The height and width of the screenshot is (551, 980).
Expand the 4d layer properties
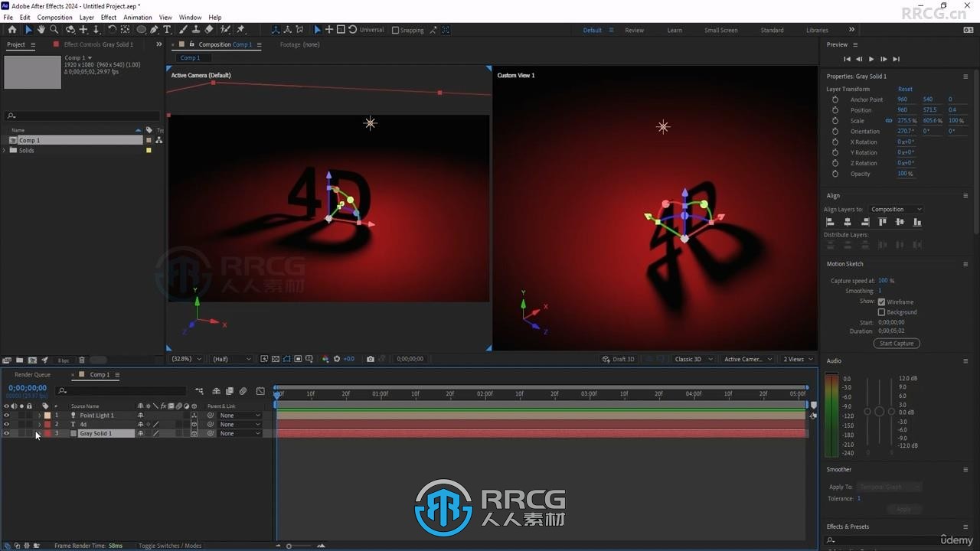[x=39, y=425]
